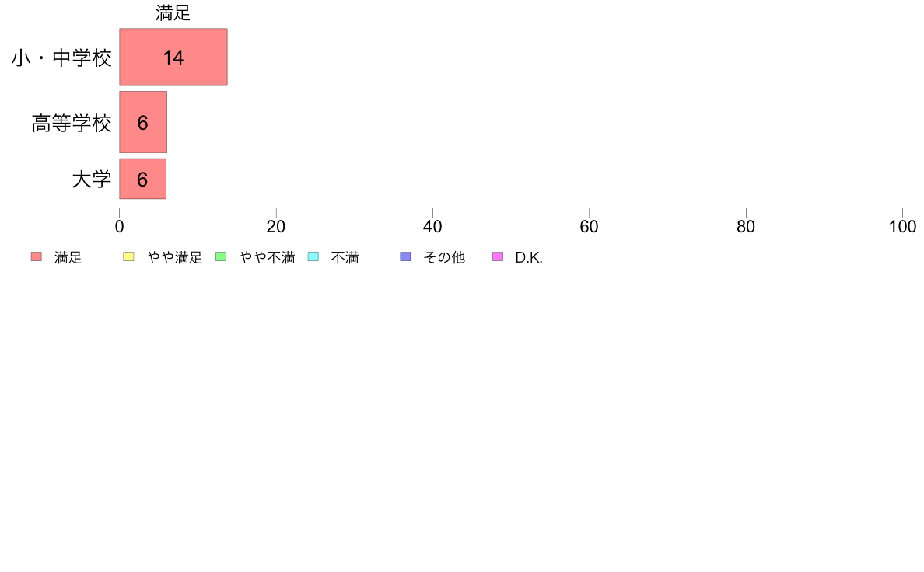Image resolution: width=924 pixels, height=572 pixels.
Task: Click the green やや不満 legend swatch
Action: [x=221, y=256]
